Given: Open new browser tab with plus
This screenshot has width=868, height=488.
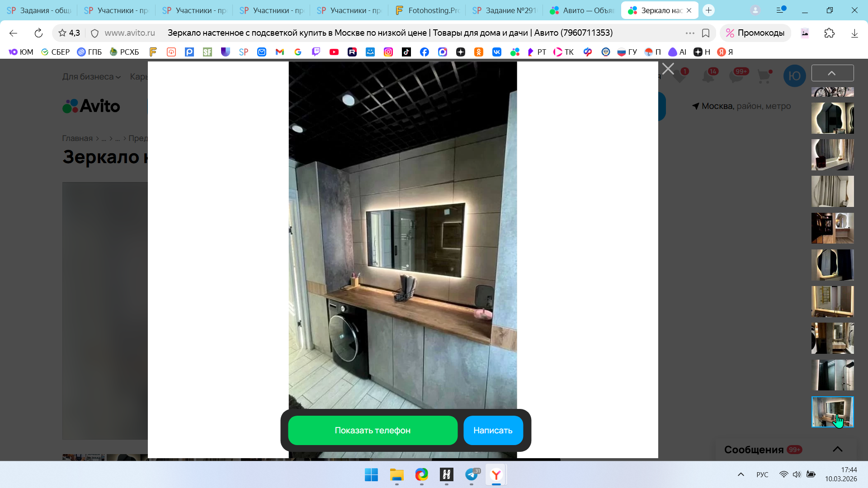Looking at the screenshot, I should pos(708,10).
